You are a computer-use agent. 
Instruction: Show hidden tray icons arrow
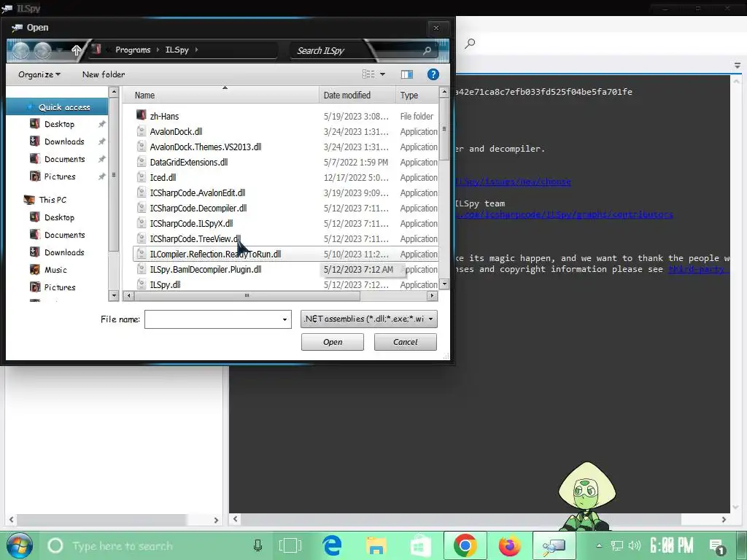pyautogui.click(x=599, y=545)
